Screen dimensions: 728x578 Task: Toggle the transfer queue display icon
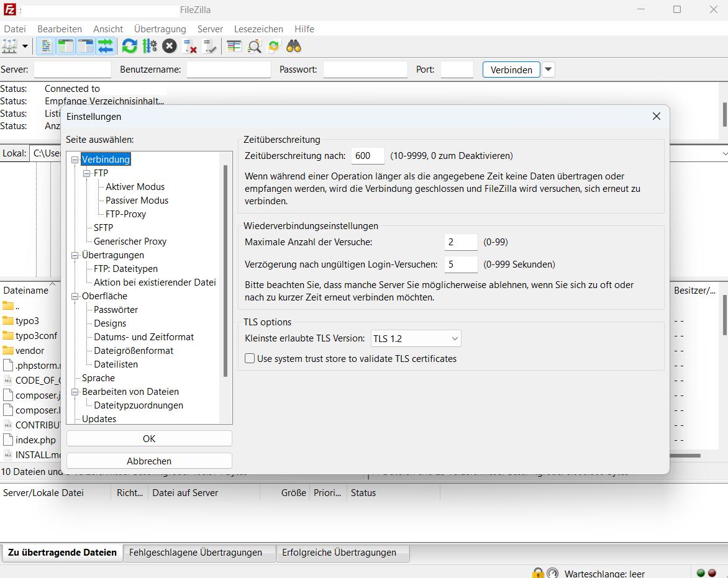(106, 47)
